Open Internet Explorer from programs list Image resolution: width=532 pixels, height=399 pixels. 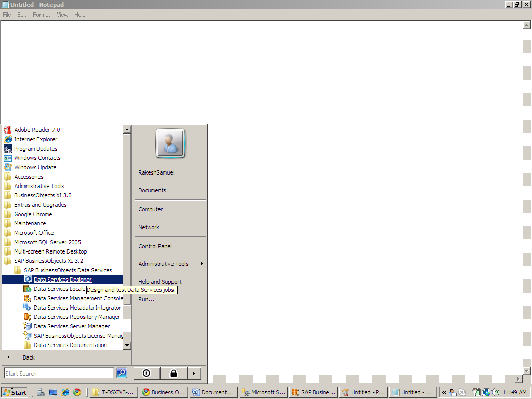pos(36,139)
